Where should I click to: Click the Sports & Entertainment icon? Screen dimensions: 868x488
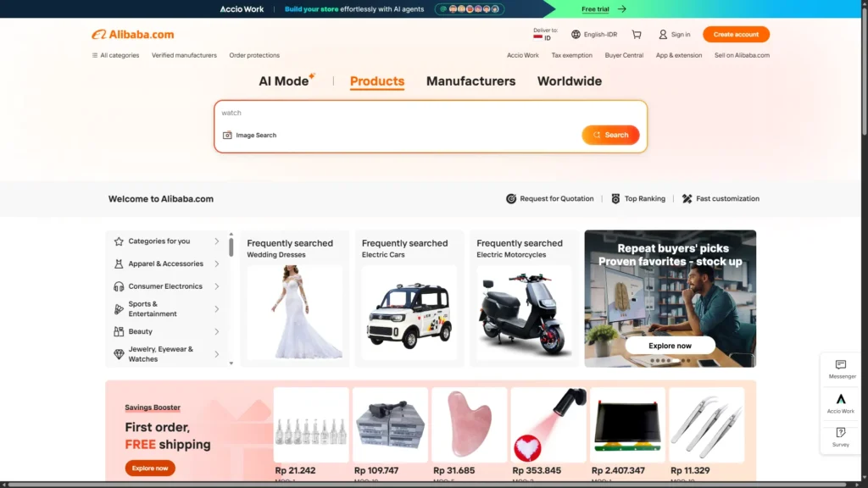(119, 308)
